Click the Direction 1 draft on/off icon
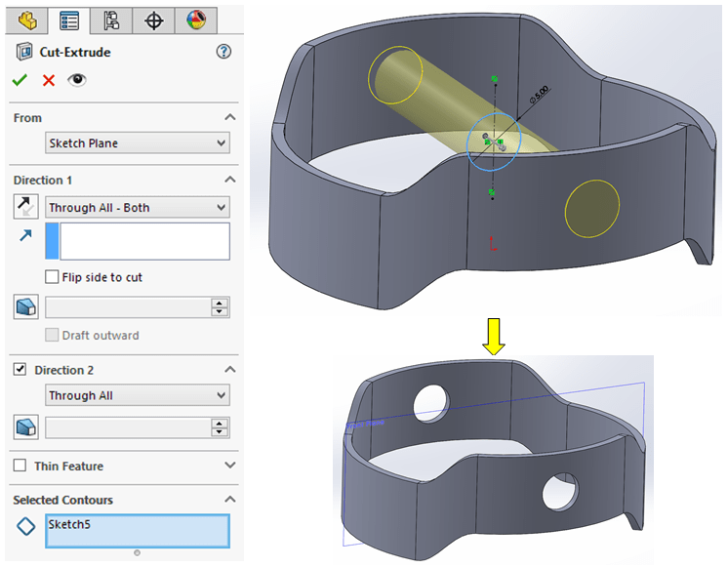Viewport: 728px width, 568px height. pyautogui.click(x=25, y=307)
